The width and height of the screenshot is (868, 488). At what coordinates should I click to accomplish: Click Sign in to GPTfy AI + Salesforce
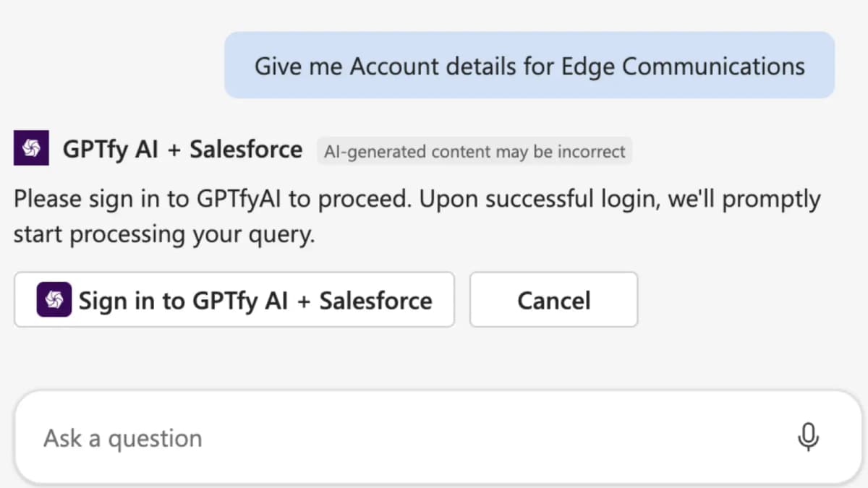[234, 299]
